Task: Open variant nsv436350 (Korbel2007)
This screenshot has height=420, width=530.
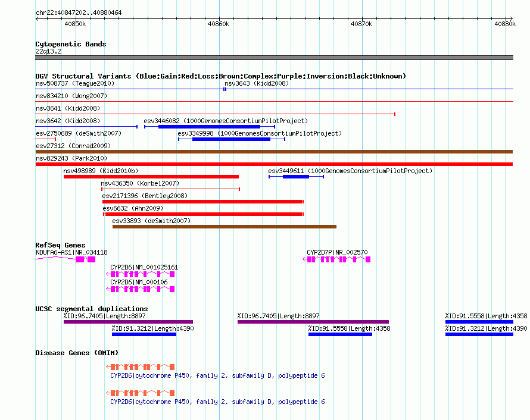Action: tap(140, 183)
